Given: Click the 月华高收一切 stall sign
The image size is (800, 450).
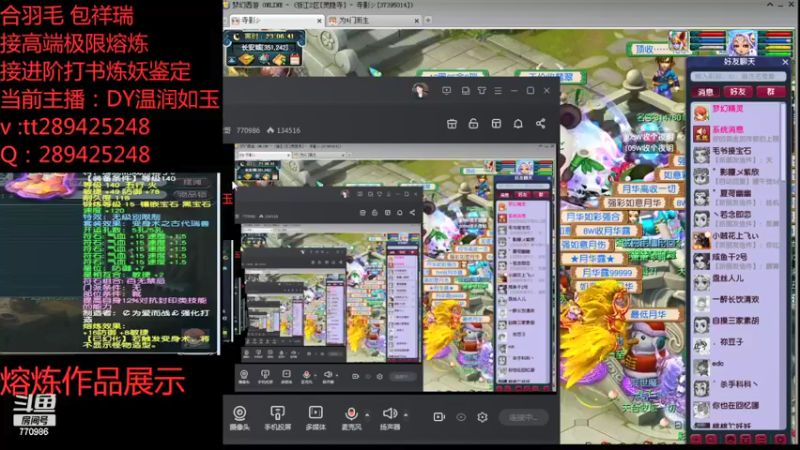Looking at the screenshot, I should (x=649, y=189).
